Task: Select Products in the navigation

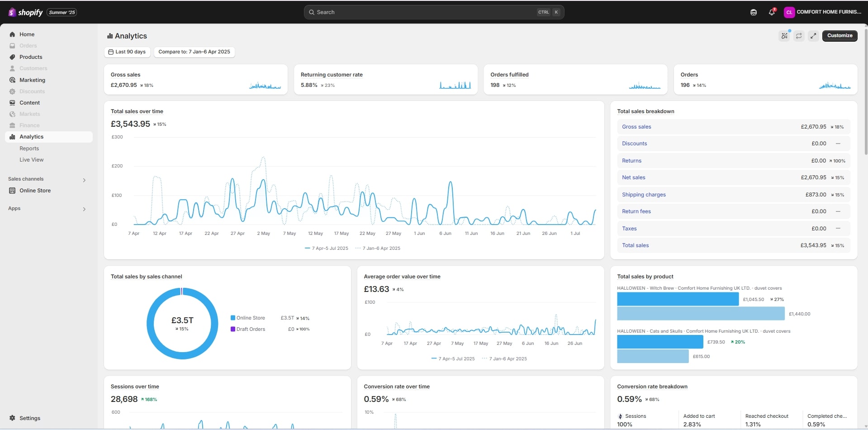Action: pos(31,57)
